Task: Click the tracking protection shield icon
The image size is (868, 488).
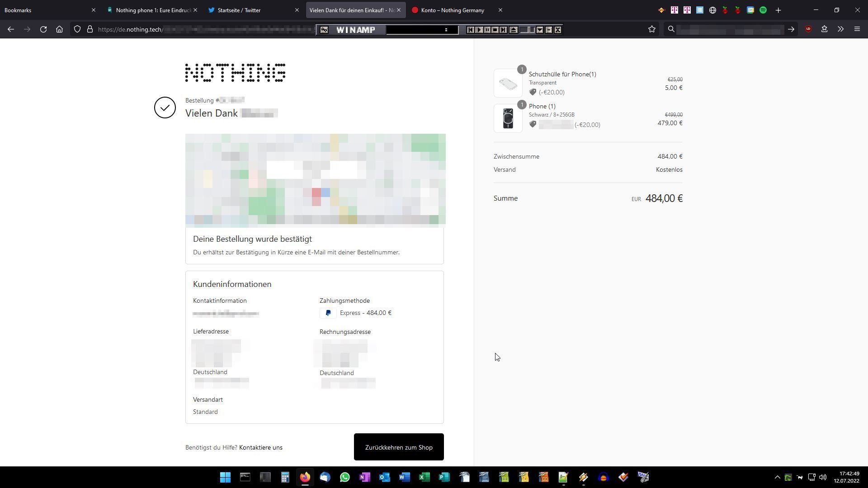Action: click(77, 29)
